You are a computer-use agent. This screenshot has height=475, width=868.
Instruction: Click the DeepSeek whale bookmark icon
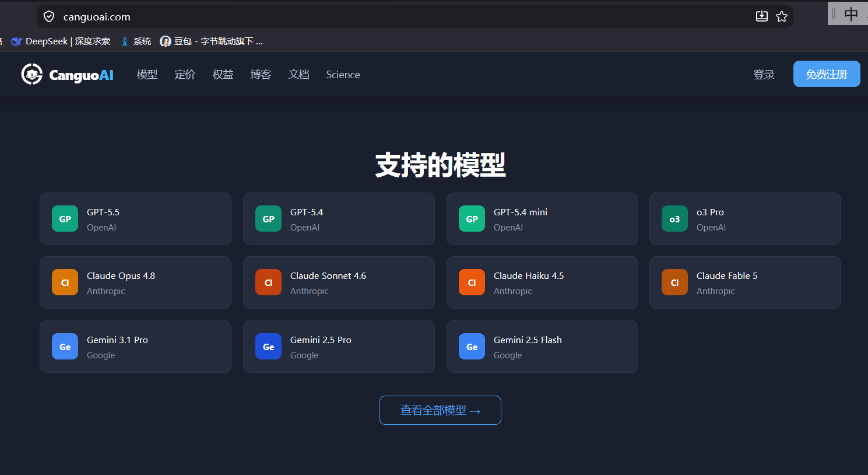(x=16, y=41)
